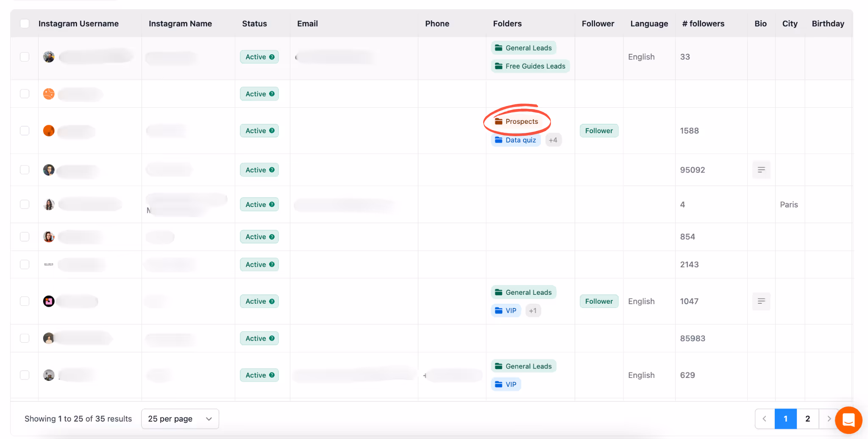This screenshot has width=868, height=439.
Task: Click the folder icon on Free Guides Leads
Action: tap(498, 66)
